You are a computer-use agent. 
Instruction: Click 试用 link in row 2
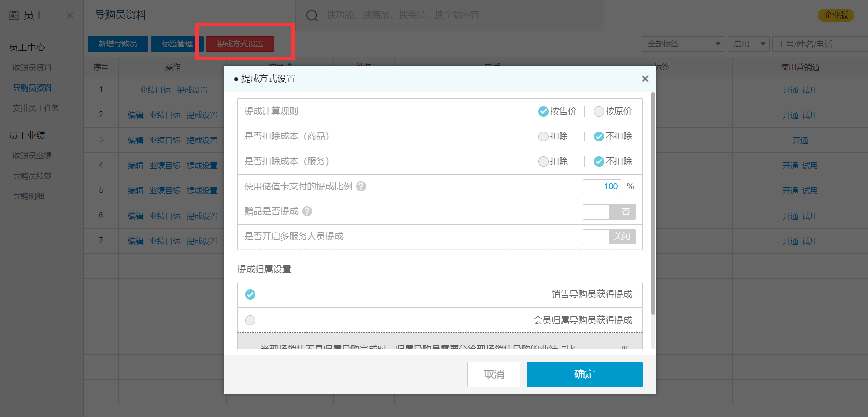pos(810,115)
